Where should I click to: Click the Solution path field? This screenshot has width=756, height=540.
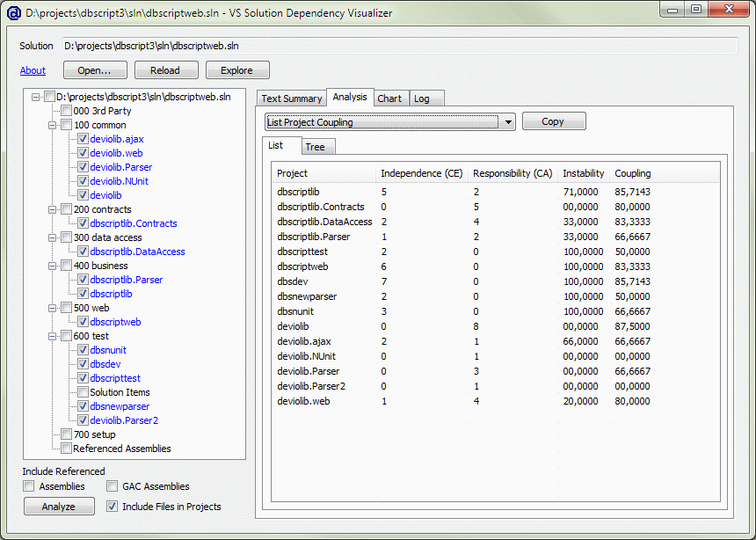click(x=400, y=46)
